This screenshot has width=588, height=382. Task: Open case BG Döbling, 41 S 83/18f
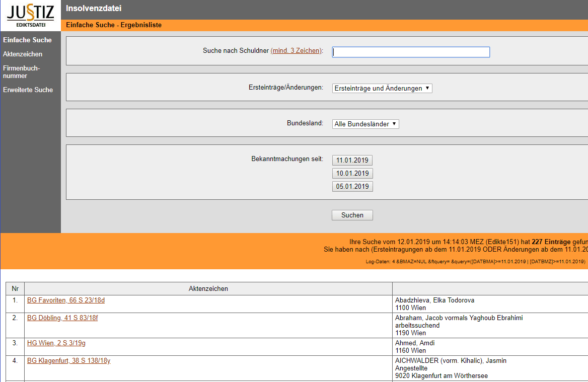[x=62, y=318]
